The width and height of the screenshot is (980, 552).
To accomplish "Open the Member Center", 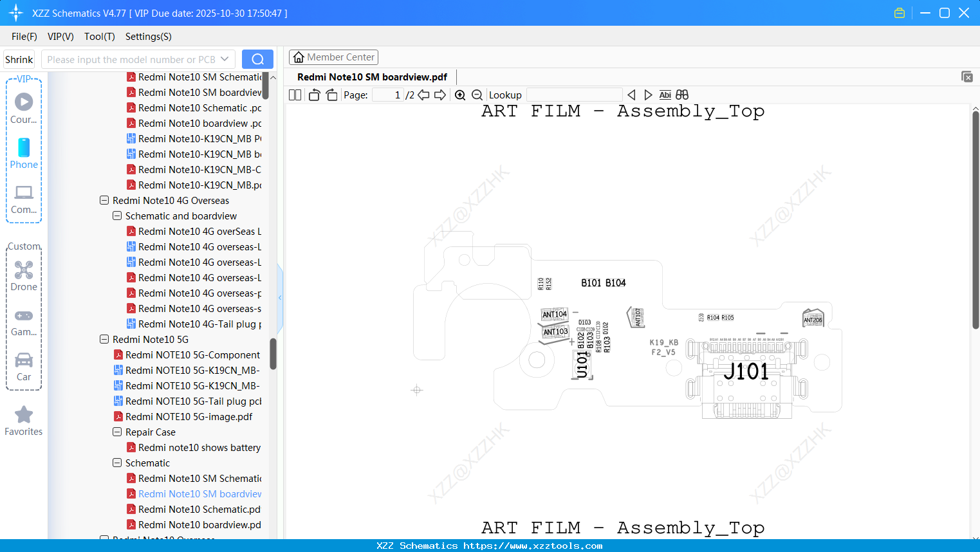I will [333, 57].
